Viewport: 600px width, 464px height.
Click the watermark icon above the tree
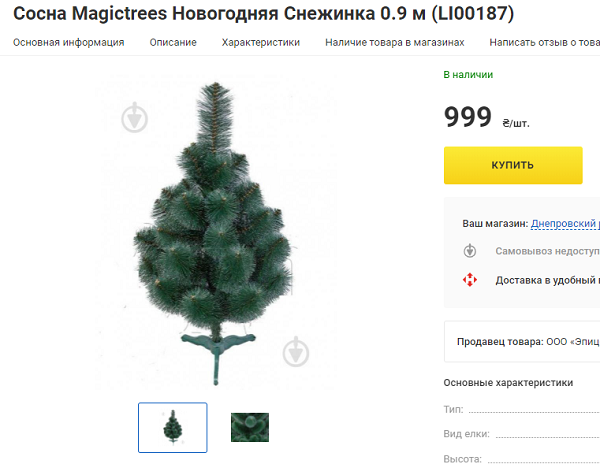pyautogui.click(x=134, y=117)
